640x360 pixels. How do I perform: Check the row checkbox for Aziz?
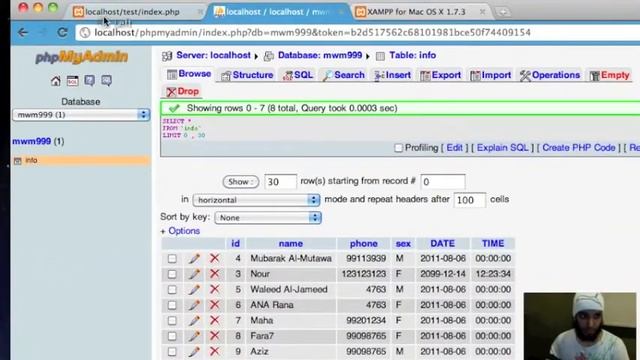pos(172,352)
